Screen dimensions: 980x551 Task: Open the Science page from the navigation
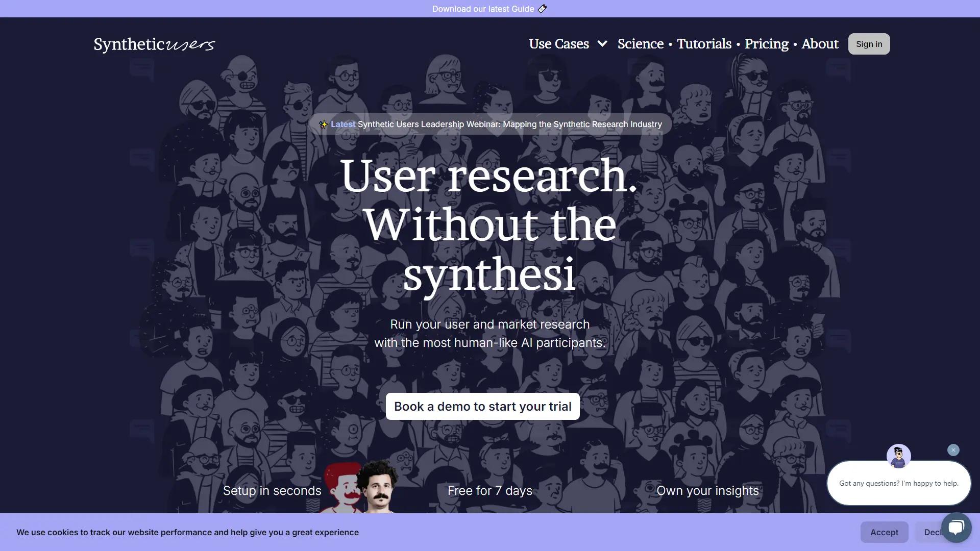click(640, 44)
